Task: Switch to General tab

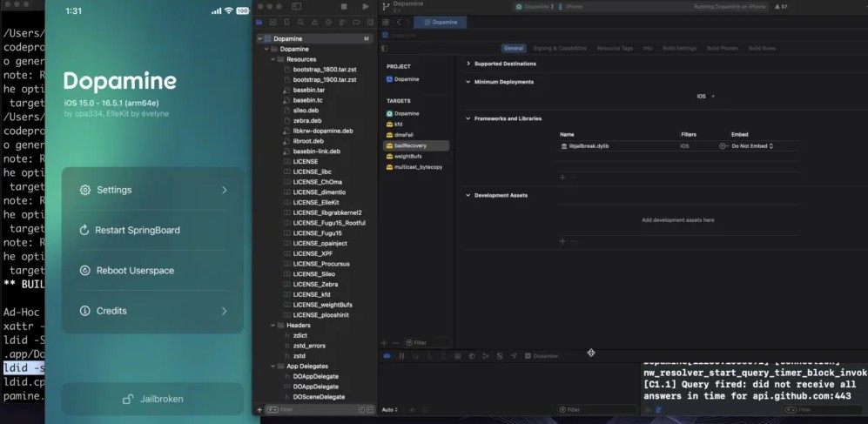Action: click(513, 48)
